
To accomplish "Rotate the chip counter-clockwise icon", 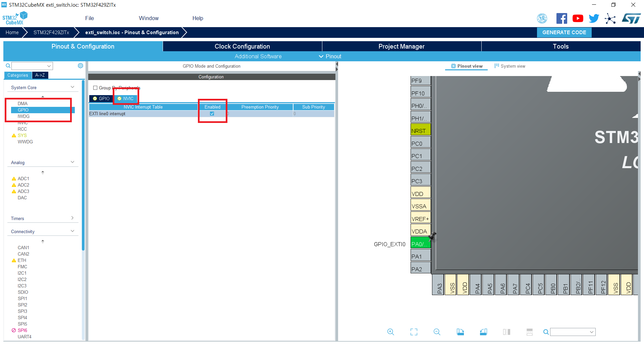I will [x=483, y=332].
